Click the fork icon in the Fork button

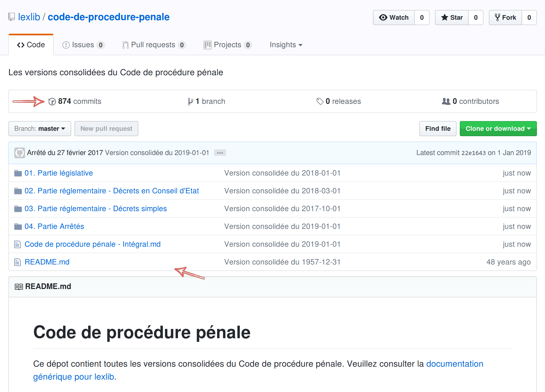point(498,18)
